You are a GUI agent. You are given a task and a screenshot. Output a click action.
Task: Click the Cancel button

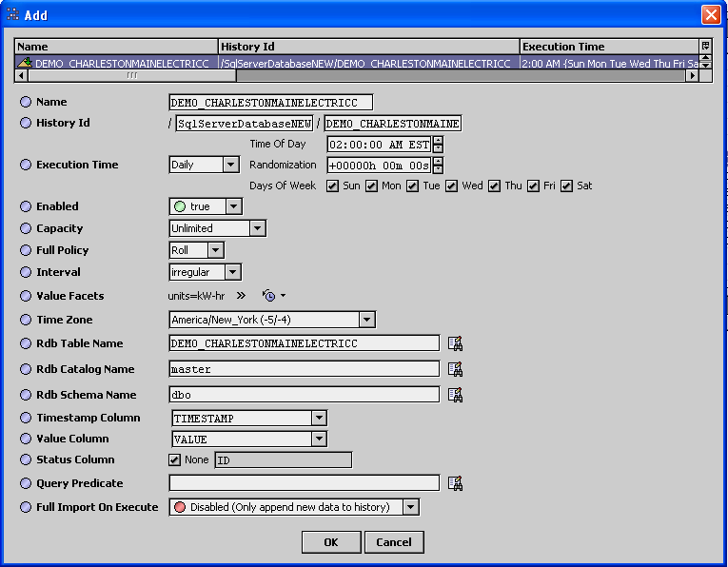[393, 542]
